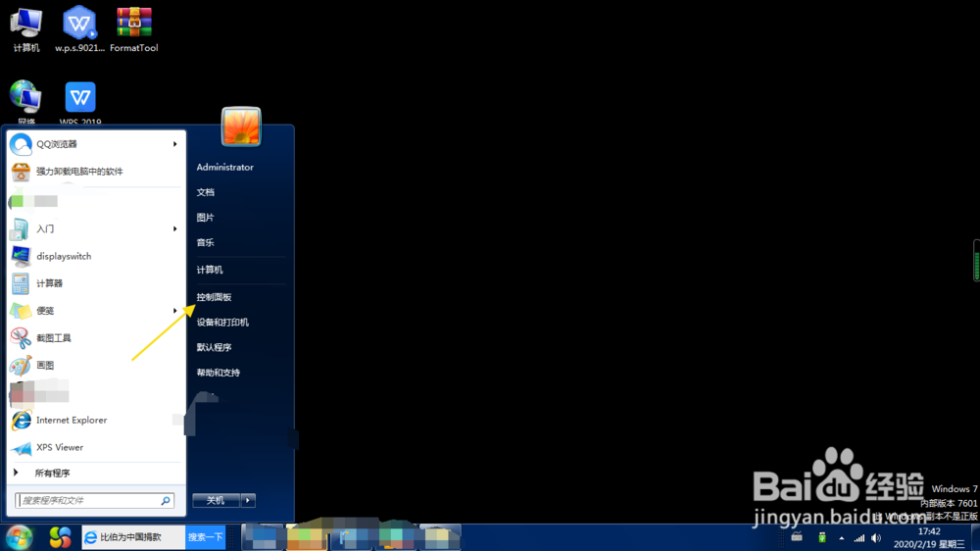980x551 pixels.
Task: Click the 画图 paint palette icon
Action: pos(21,366)
